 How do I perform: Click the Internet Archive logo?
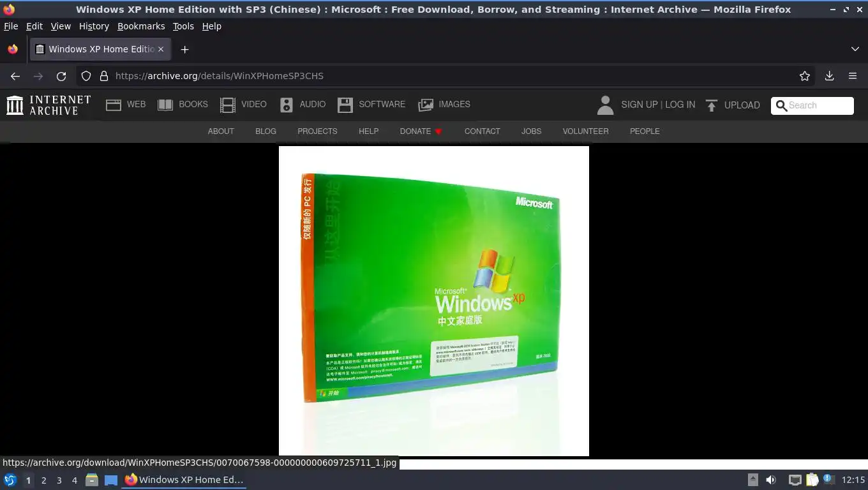(x=49, y=105)
